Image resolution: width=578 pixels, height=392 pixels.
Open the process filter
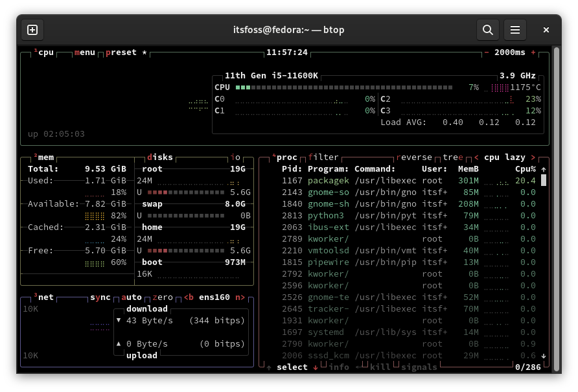pos(323,157)
